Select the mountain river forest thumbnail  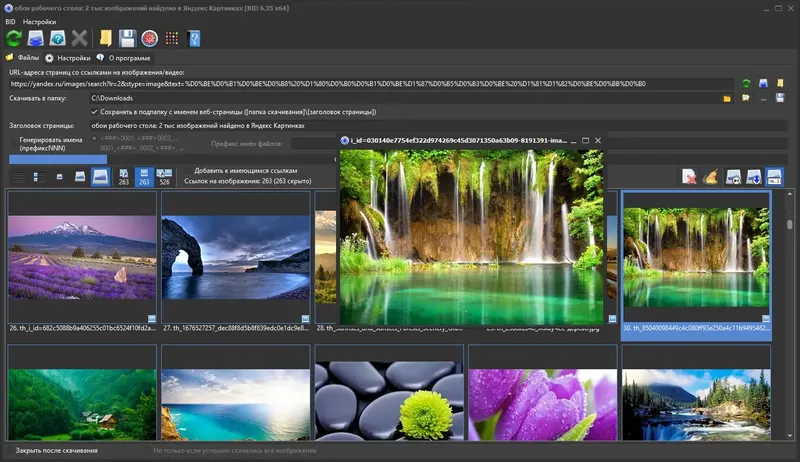tap(696, 393)
